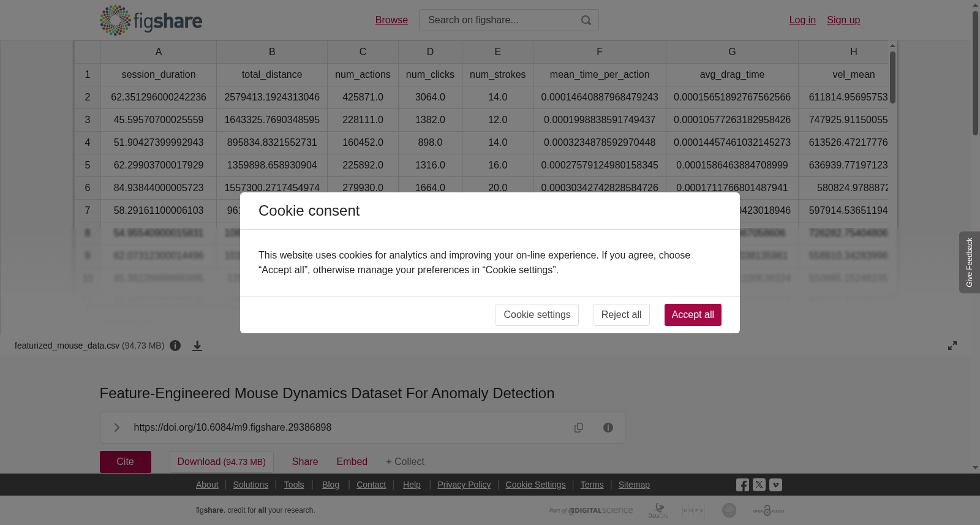Image resolution: width=980 pixels, height=525 pixels.
Task: Open About footer link
Action: point(207,485)
